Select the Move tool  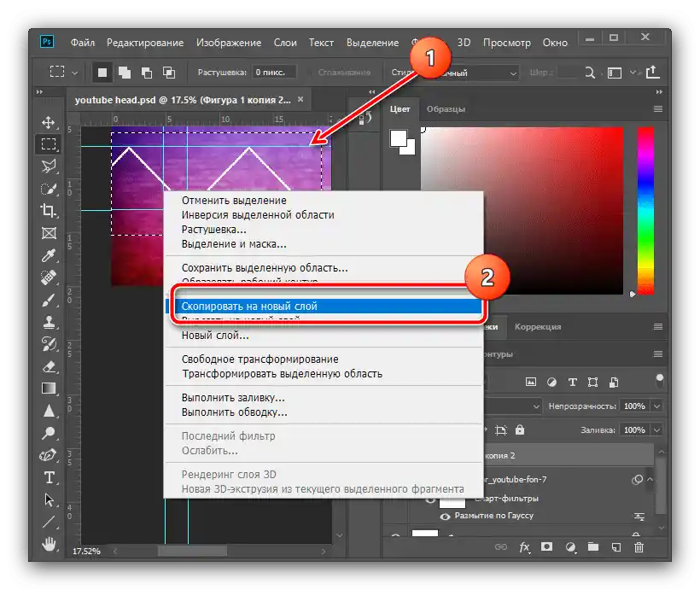pyautogui.click(x=49, y=122)
